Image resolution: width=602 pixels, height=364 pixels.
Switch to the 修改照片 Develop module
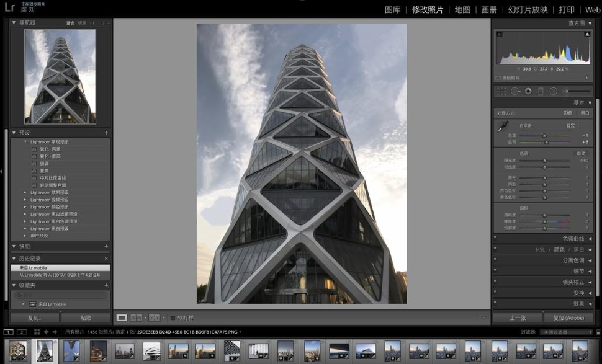(x=428, y=10)
